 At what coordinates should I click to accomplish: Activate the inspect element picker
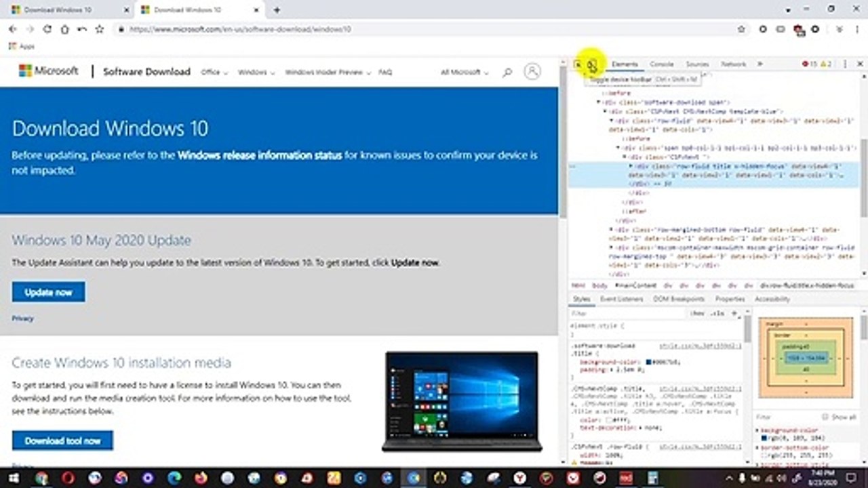(578, 64)
